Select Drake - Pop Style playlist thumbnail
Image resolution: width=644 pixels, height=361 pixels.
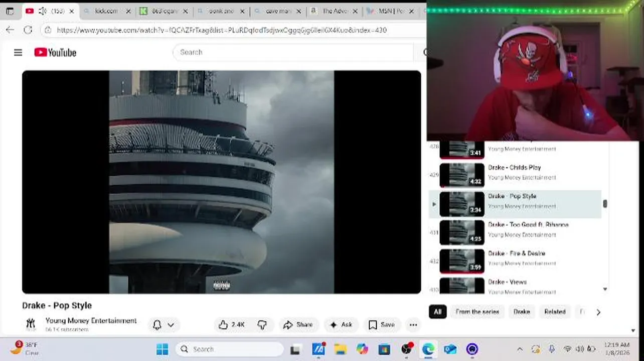pyautogui.click(x=462, y=204)
